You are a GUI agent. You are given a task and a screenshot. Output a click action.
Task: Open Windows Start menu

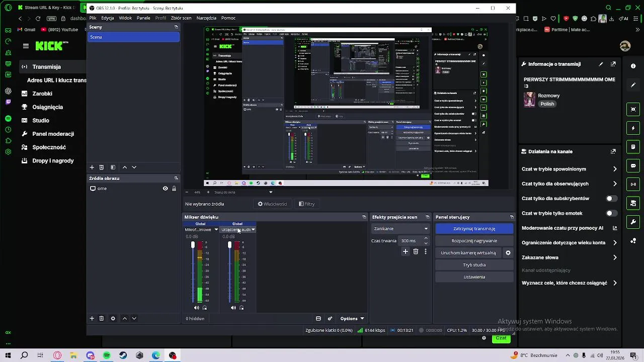pyautogui.click(x=8, y=355)
